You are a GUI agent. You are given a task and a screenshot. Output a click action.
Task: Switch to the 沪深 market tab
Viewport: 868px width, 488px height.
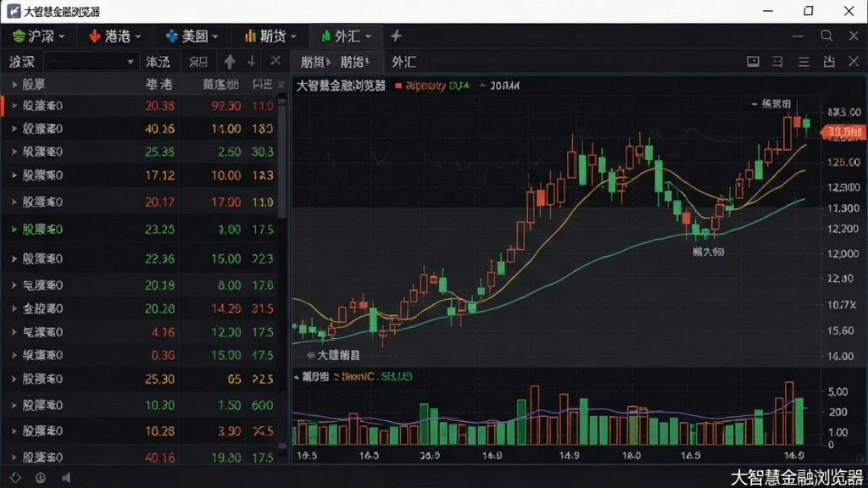38,36
